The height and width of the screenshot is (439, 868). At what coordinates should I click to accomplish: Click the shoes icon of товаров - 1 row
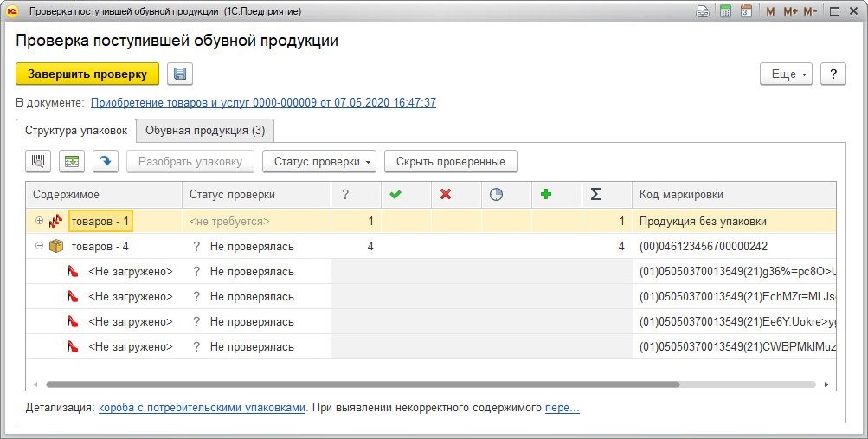click(x=56, y=222)
